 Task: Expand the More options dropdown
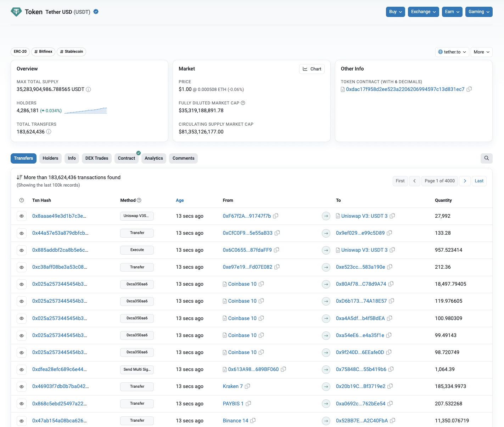coord(481,52)
